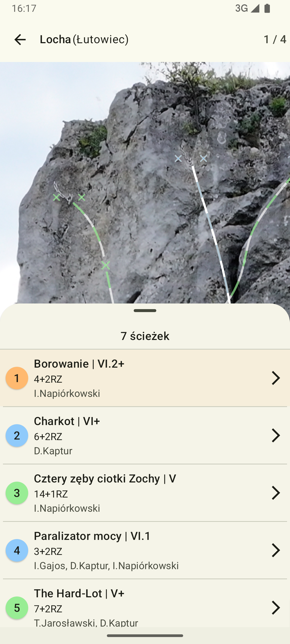Tap the green X anchor marker on the rock
This screenshot has height=644, width=290.
click(106, 265)
